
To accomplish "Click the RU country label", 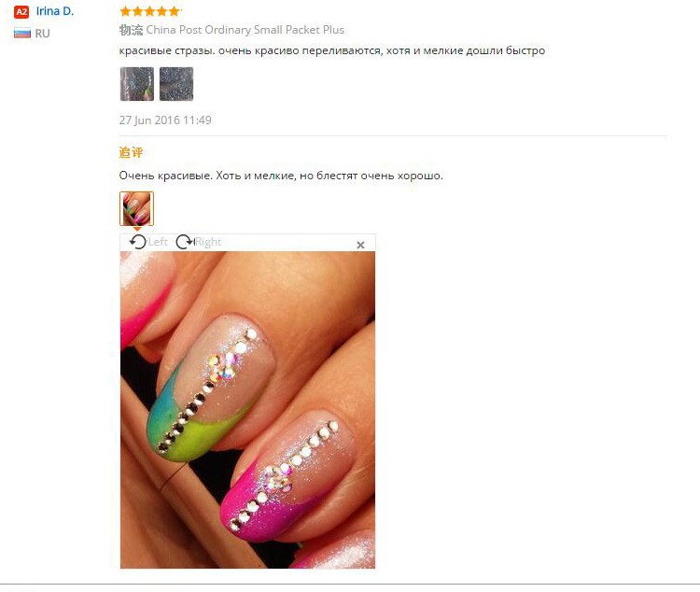I will click(42, 34).
